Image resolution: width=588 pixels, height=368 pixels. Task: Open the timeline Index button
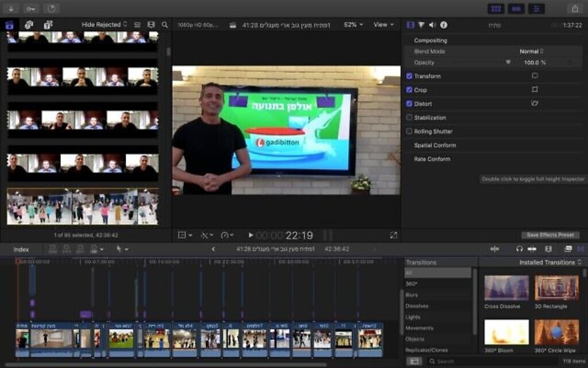point(21,250)
